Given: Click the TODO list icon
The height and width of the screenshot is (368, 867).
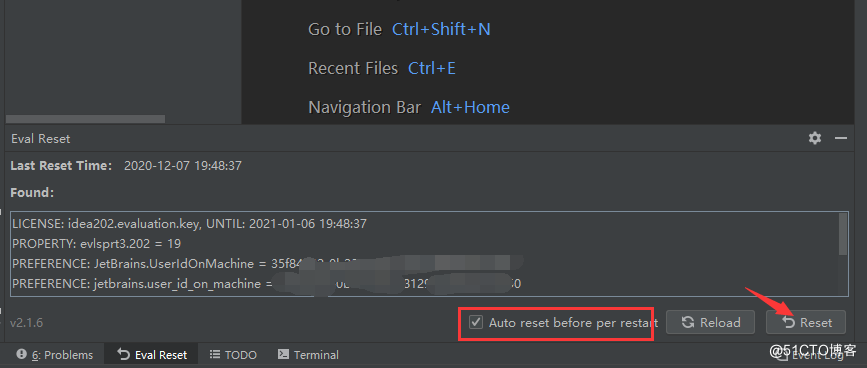Looking at the screenshot, I should click(x=215, y=355).
